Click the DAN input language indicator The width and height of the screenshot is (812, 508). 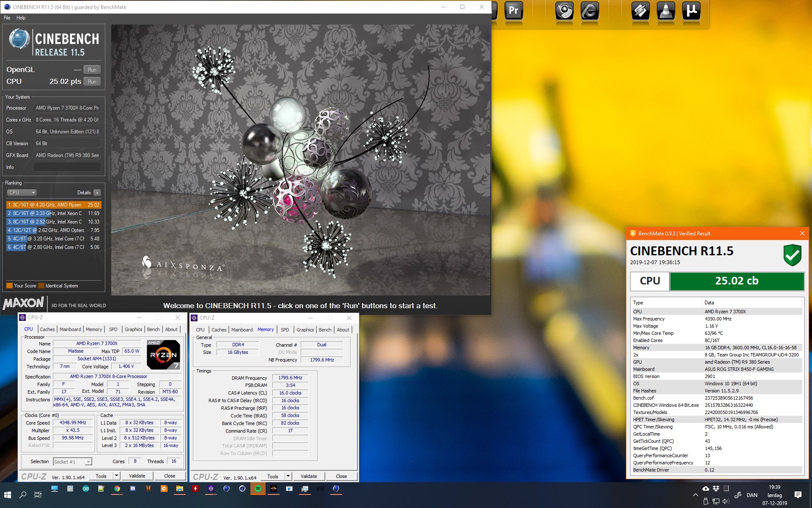[x=752, y=495]
